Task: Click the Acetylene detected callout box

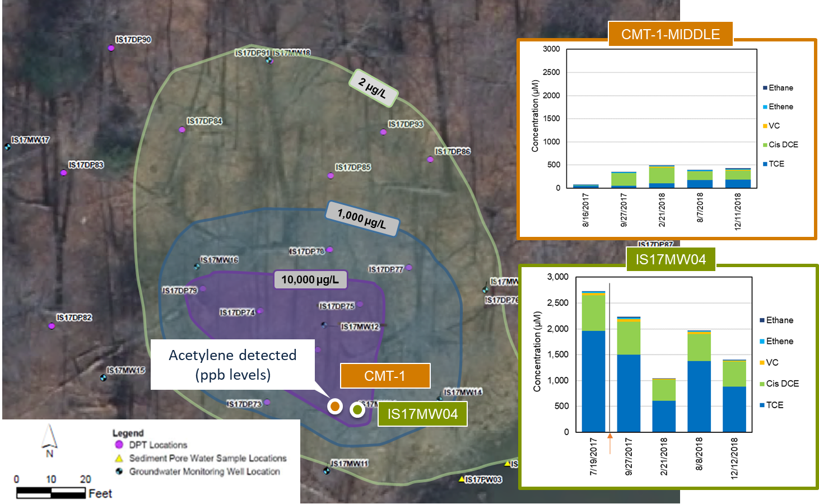Action: point(232,365)
